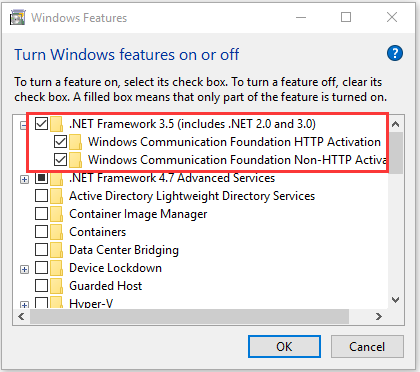Viewport: 420px width, 372px height.
Task: Uncheck WCF HTTP Activation checkbox
Action: point(60,142)
